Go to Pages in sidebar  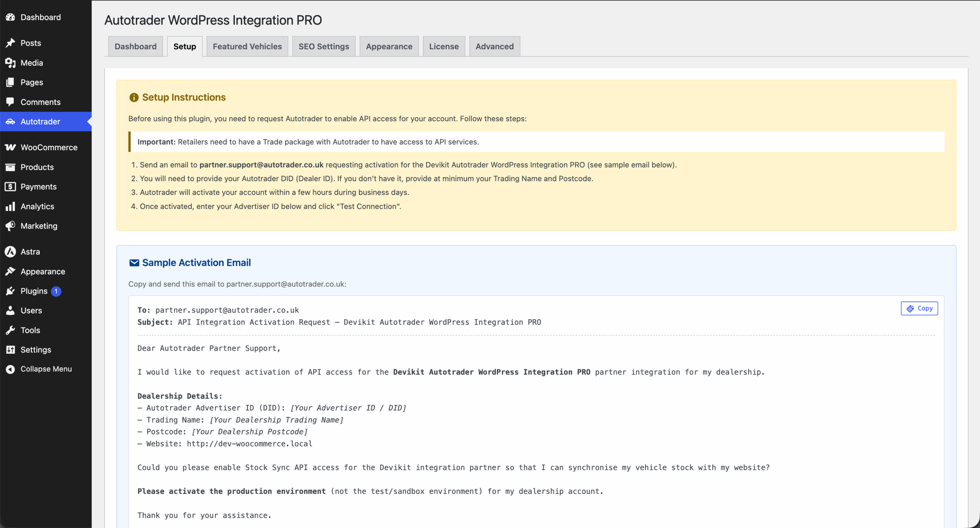[46, 82]
